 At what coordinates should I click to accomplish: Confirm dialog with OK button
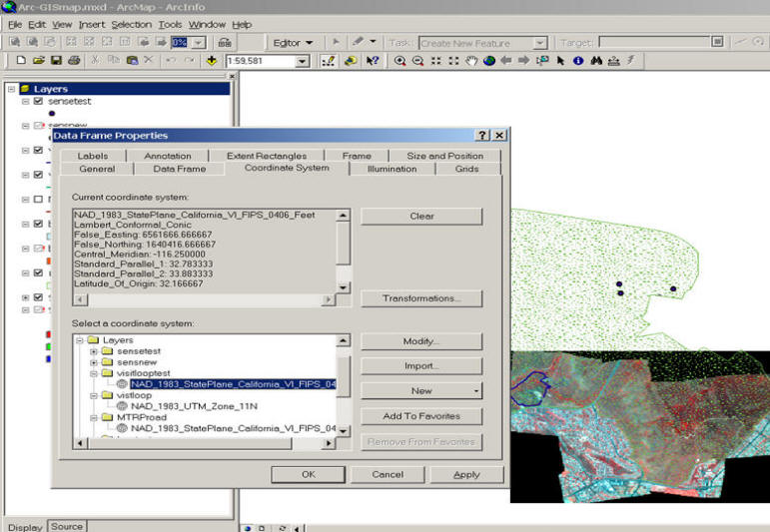(x=309, y=474)
